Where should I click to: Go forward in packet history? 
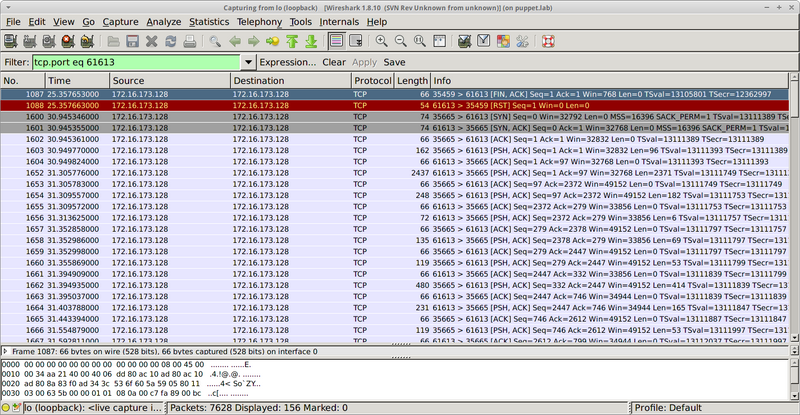(254, 41)
